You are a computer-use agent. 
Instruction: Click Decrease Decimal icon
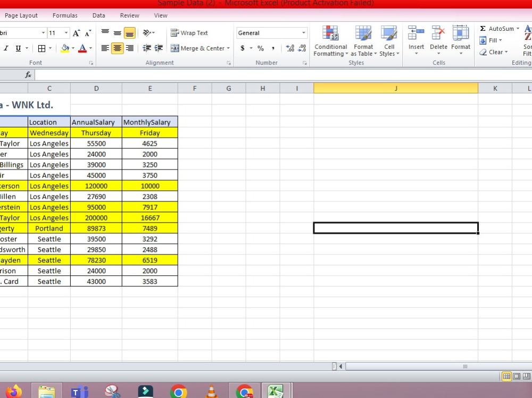point(302,48)
